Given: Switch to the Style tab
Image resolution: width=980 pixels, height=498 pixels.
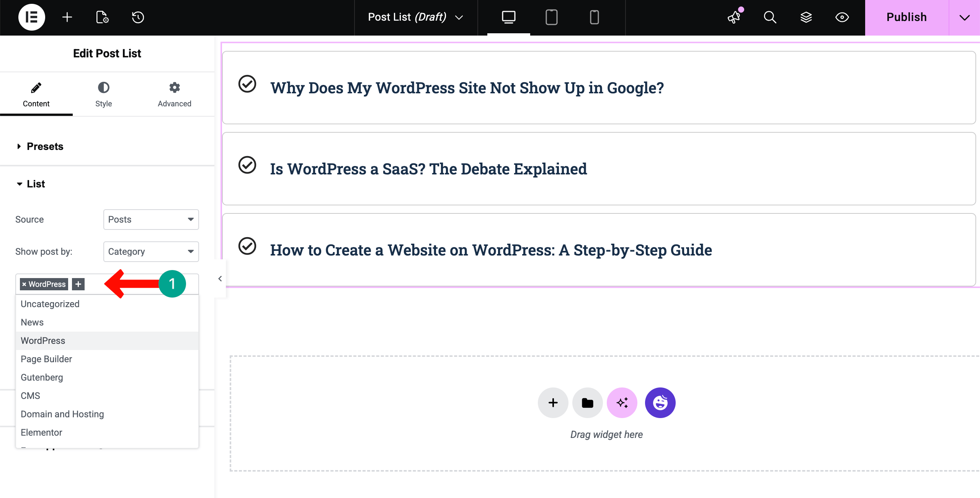Looking at the screenshot, I should (103, 94).
